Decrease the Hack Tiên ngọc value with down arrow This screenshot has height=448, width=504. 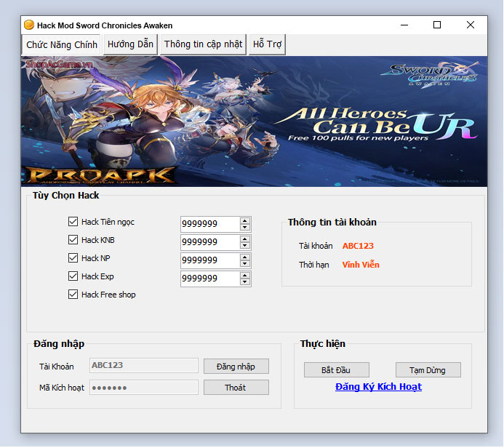click(245, 227)
